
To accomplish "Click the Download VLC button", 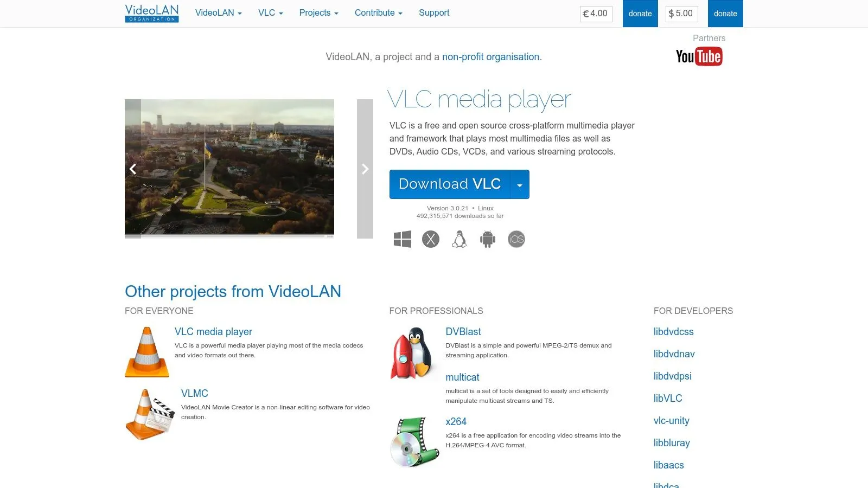I will (449, 184).
